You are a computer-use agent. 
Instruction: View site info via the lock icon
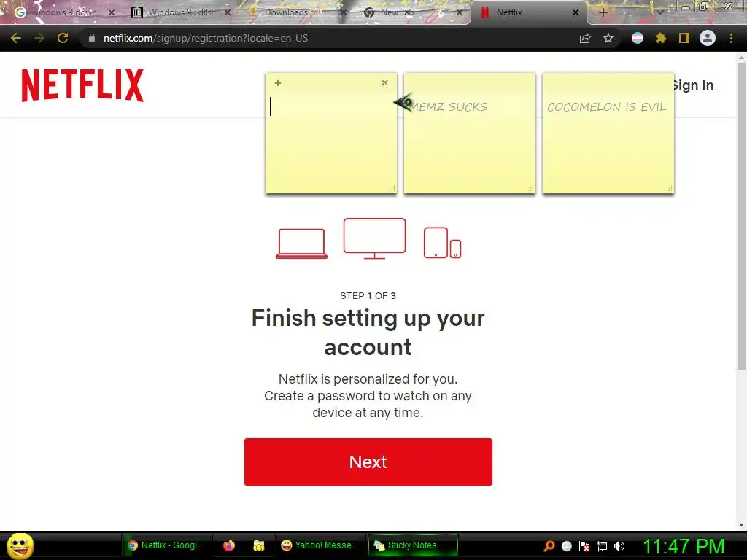(x=91, y=38)
